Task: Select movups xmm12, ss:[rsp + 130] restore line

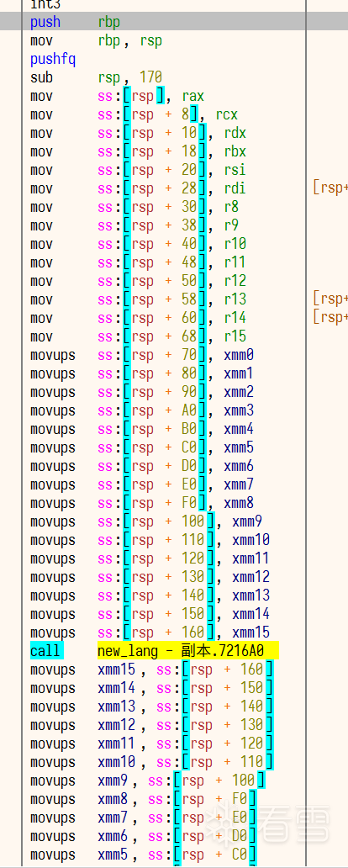Action: point(151,725)
